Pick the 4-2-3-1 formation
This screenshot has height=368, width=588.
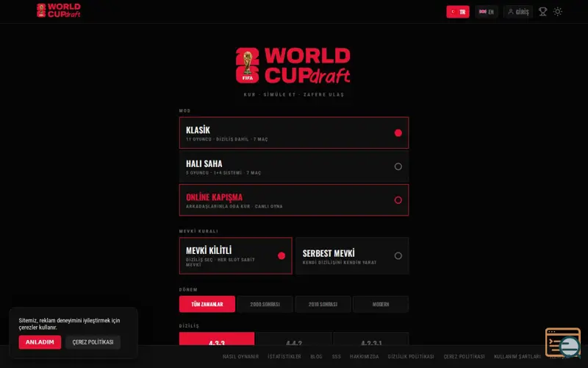371,339
